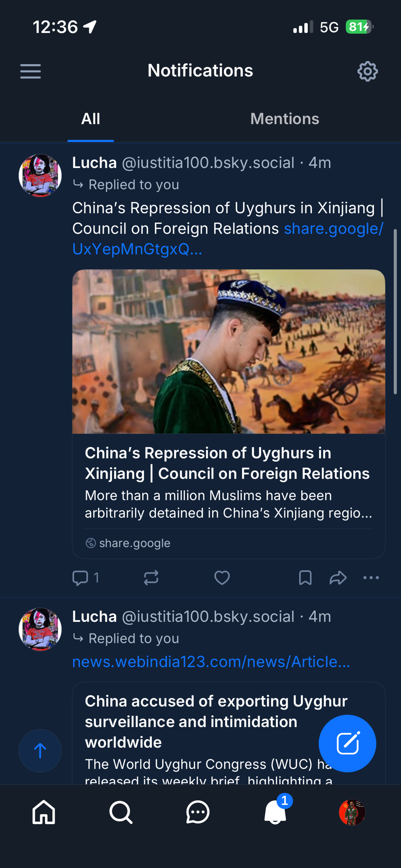
Task: Tap the compose new post button
Action: [x=347, y=743]
